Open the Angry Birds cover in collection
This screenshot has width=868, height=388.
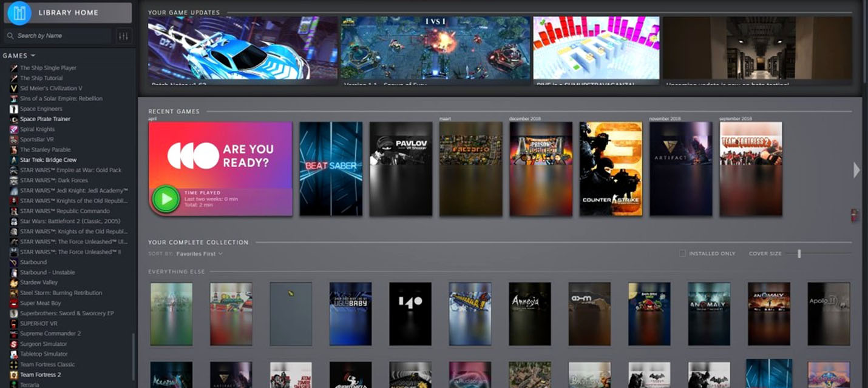[x=649, y=314]
